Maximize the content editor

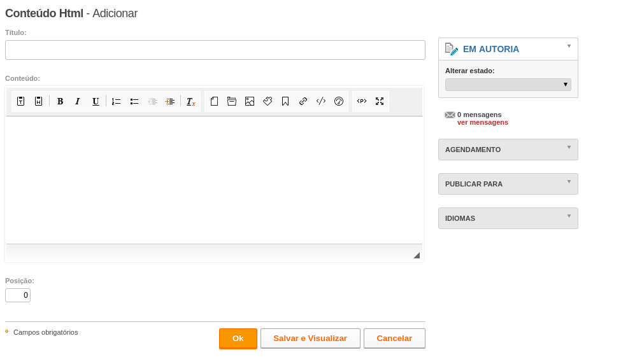[380, 101]
